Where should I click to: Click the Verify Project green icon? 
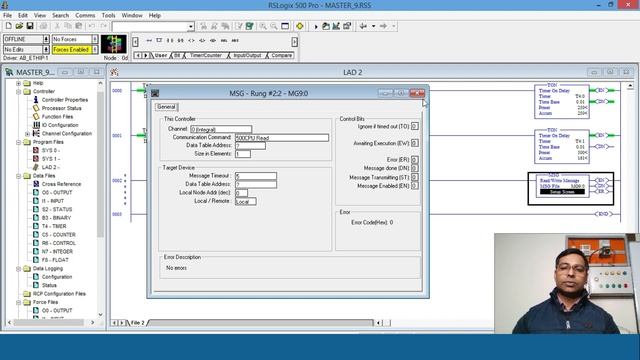coord(249,26)
